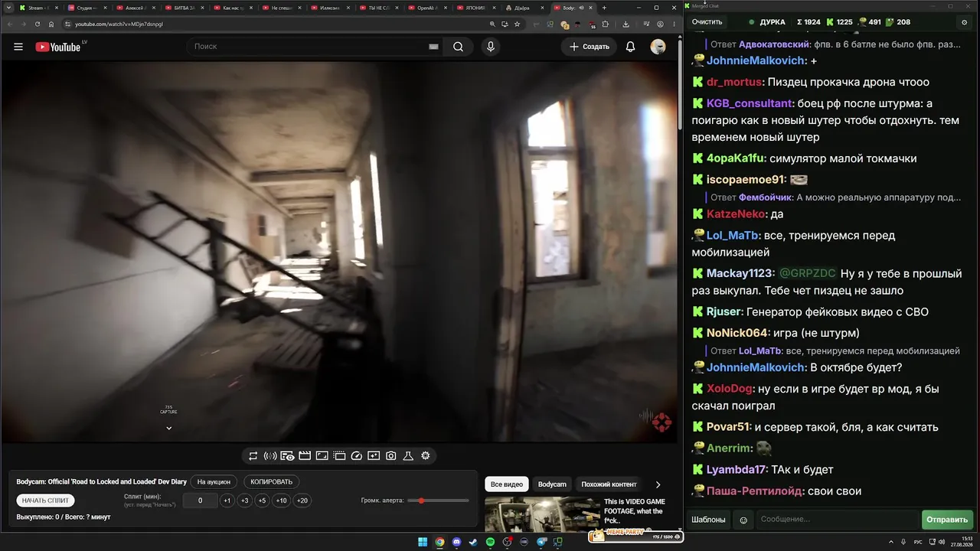The width and height of the screenshot is (980, 551).
Task: Click the YouTube page vertical scrollbar
Action: pyautogui.click(x=680, y=84)
